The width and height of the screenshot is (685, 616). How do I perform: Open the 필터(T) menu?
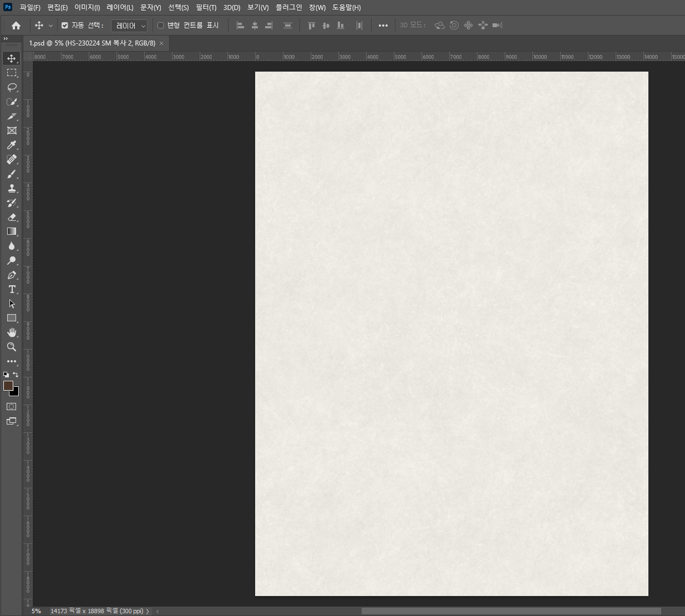pyautogui.click(x=206, y=7)
